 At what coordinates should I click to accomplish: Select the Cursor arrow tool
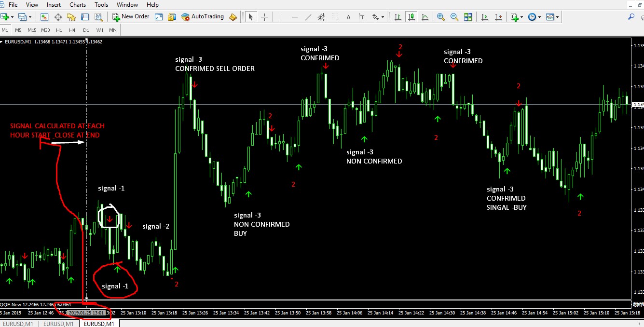click(250, 16)
